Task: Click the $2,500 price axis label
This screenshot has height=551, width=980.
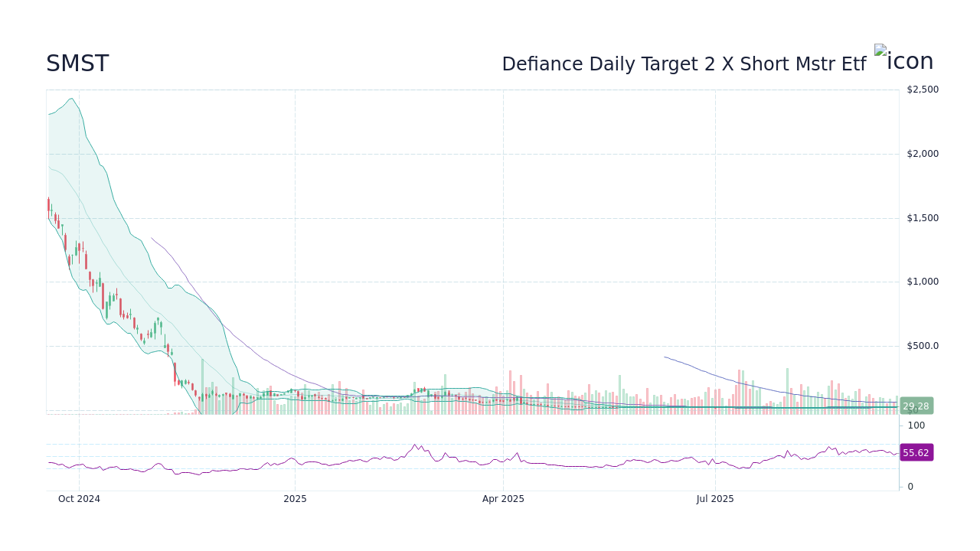Action: coord(923,90)
